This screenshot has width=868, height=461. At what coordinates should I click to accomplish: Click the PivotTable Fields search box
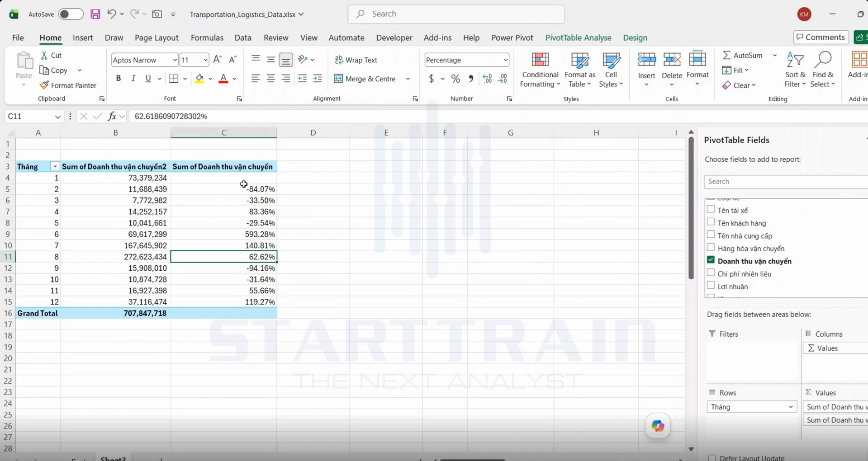click(x=786, y=182)
